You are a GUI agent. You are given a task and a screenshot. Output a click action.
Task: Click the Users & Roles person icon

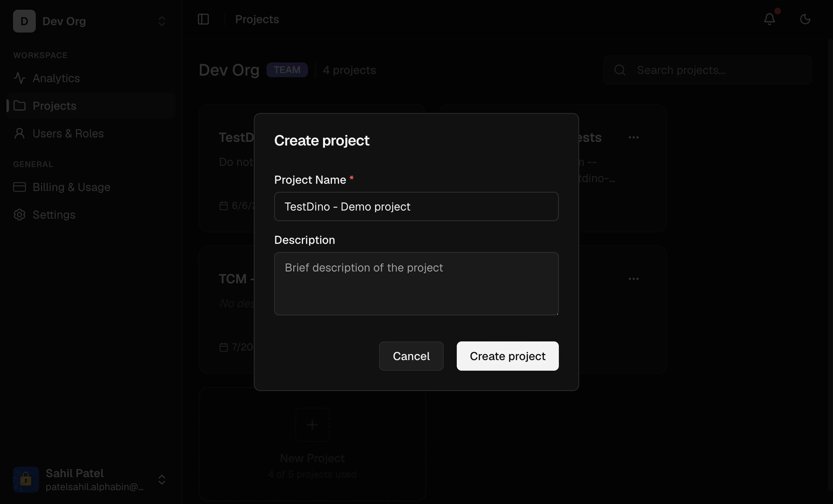pyautogui.click(x=20, y=133)
